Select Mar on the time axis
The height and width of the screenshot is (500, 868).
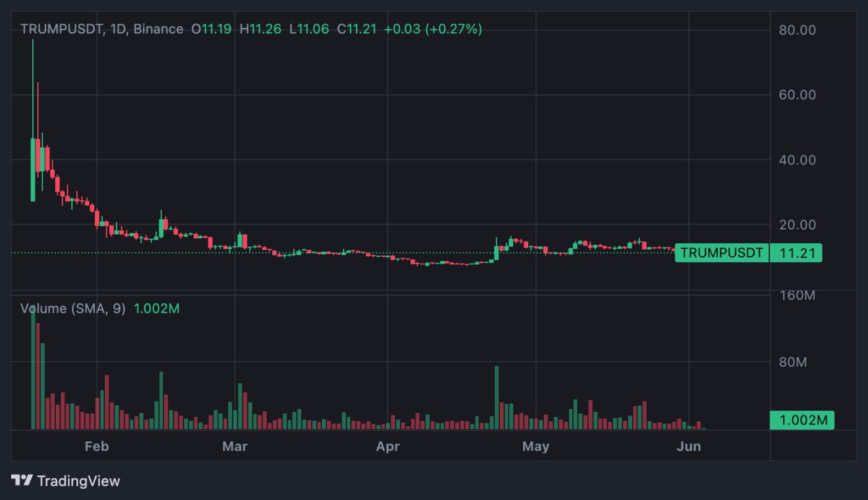coord(235,446)
